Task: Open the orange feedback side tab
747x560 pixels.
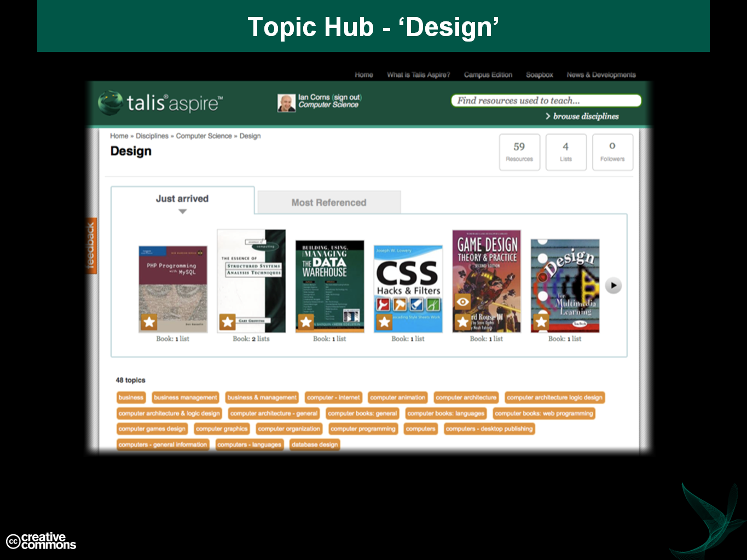Action: tap(91, 246)
